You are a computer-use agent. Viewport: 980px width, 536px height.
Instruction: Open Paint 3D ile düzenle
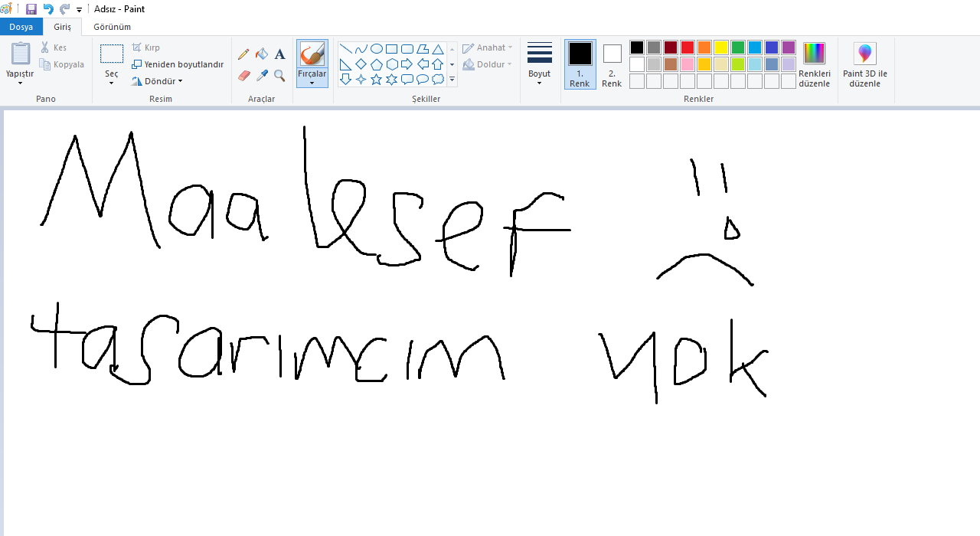(x=864, y=64)
